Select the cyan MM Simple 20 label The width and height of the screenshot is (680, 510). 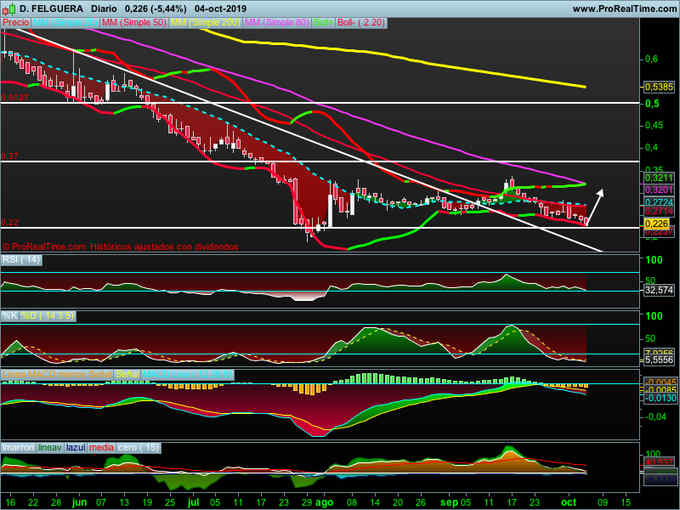coord(65,22)
